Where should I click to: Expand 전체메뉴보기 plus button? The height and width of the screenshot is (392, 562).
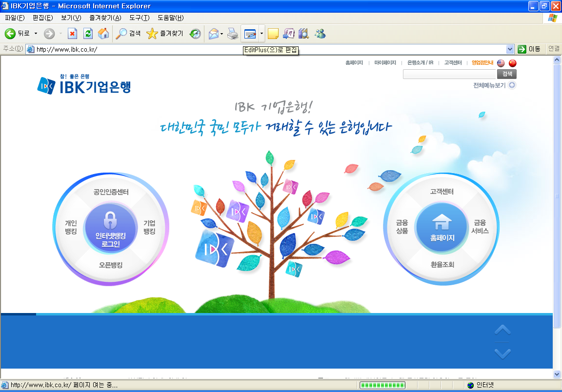[x=512, y=85]
